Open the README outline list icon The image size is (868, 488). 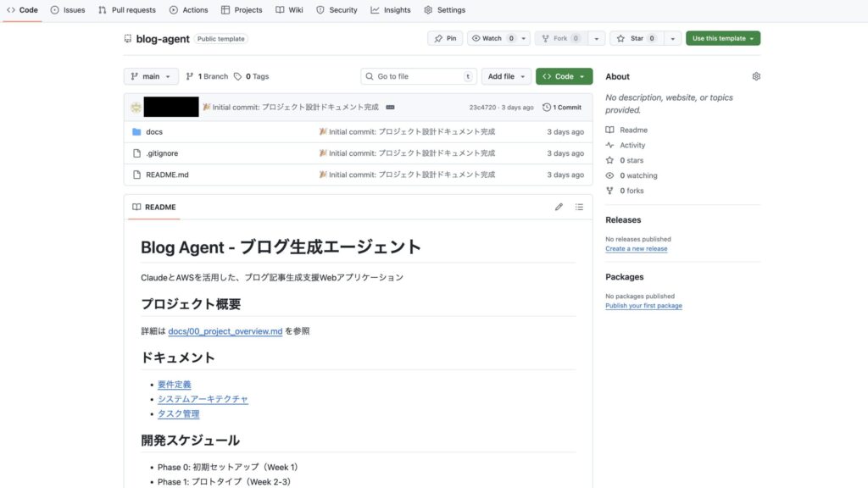pyautogui.click(x=579, y=207)
